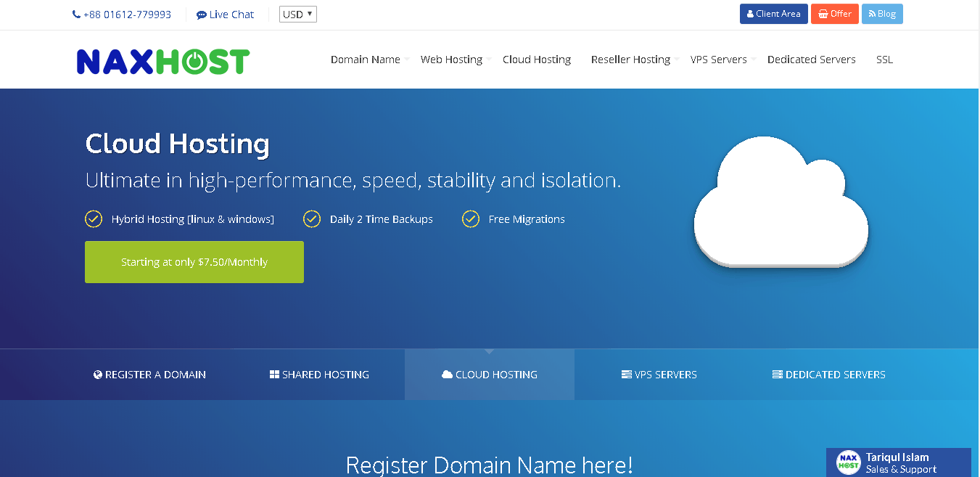Click the checkmark icon beside Free Migrations
Viewport: 980px width, 477px height.
click(471, 219)
